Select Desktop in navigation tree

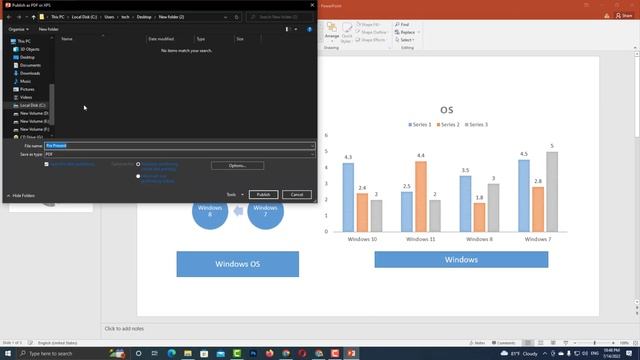[x=24, y=58]
